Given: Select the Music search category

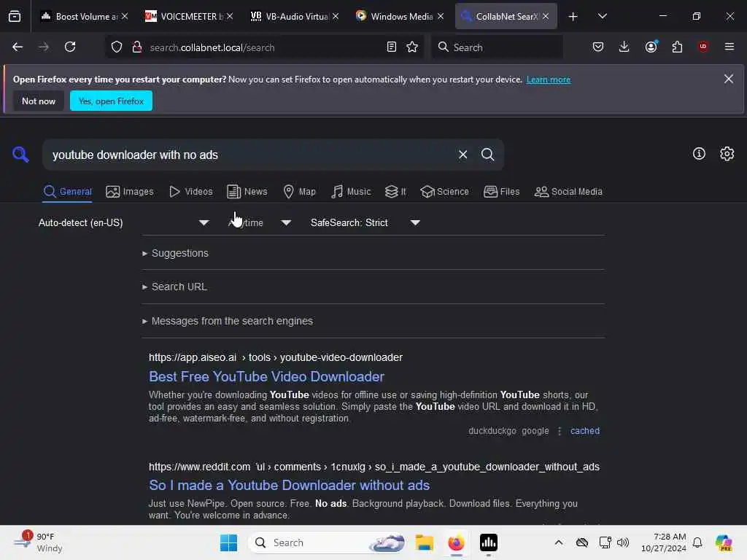Looking at the screenshot, I should [351, 192].
